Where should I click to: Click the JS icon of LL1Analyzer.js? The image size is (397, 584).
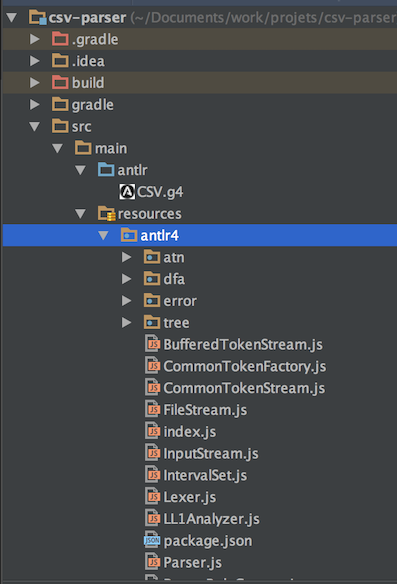point(152,518)
